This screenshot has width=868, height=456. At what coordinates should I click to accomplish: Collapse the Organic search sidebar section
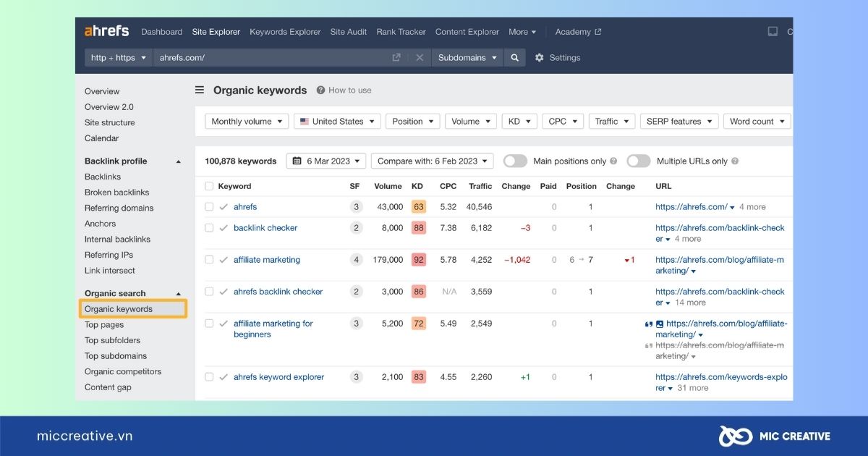pyautogui.click(x=179, y=294)
